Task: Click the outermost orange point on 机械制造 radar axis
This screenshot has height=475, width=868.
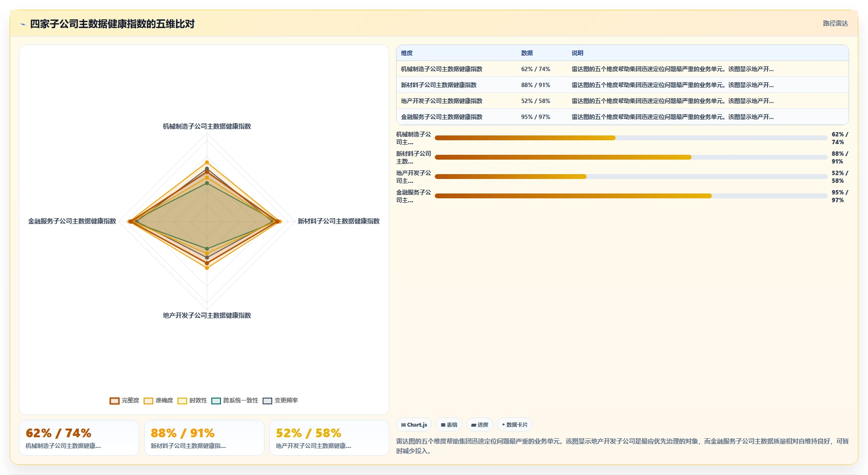Action: [207, 163]
